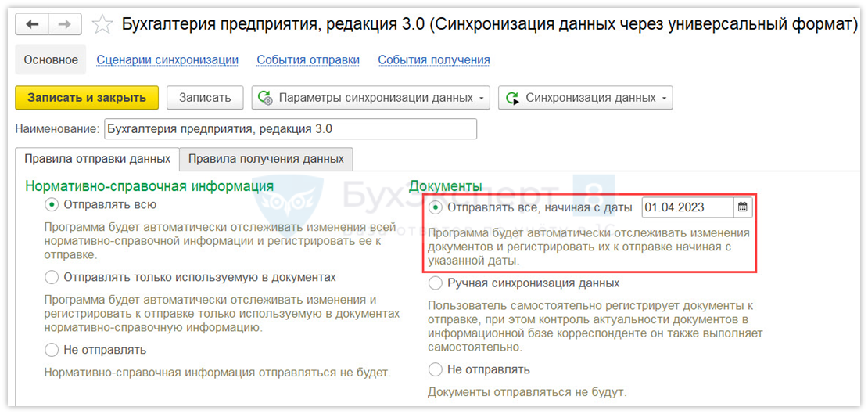Screen dimensions: 868x414
Task: Click the Записать button
Action: [205, 98]
